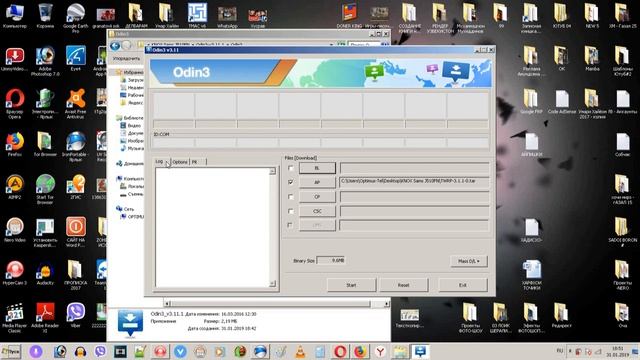Screen dimensions: 640x360
Task: Open the Code AdSense desktop file
Action: pyautogui.click(x=562, y=102)
